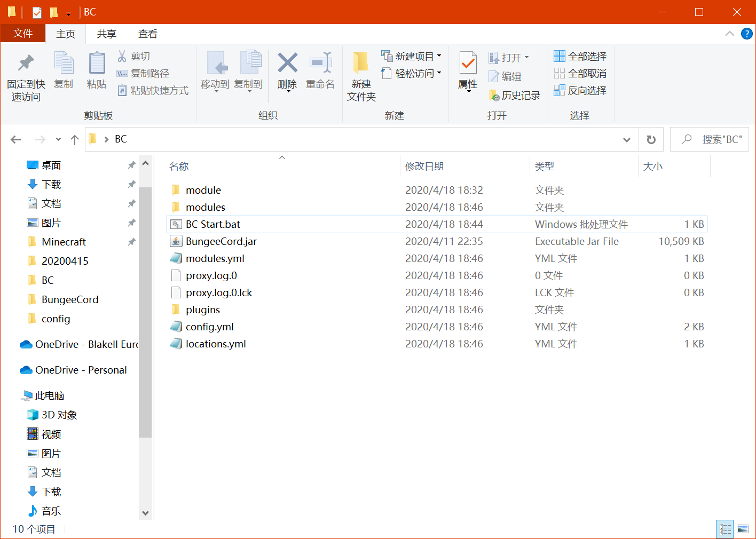Click Invert selection (反向选择)
756x539 pixels.
580,90
